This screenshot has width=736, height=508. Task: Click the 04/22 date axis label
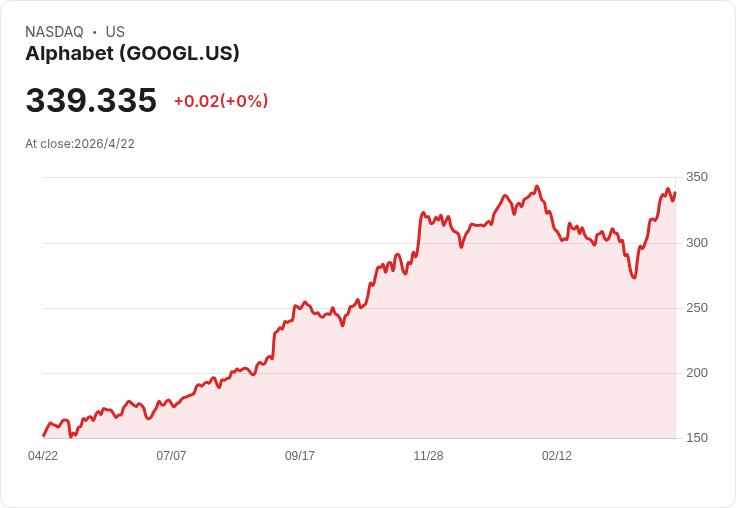pyautogui.click(x=43, y=455)
